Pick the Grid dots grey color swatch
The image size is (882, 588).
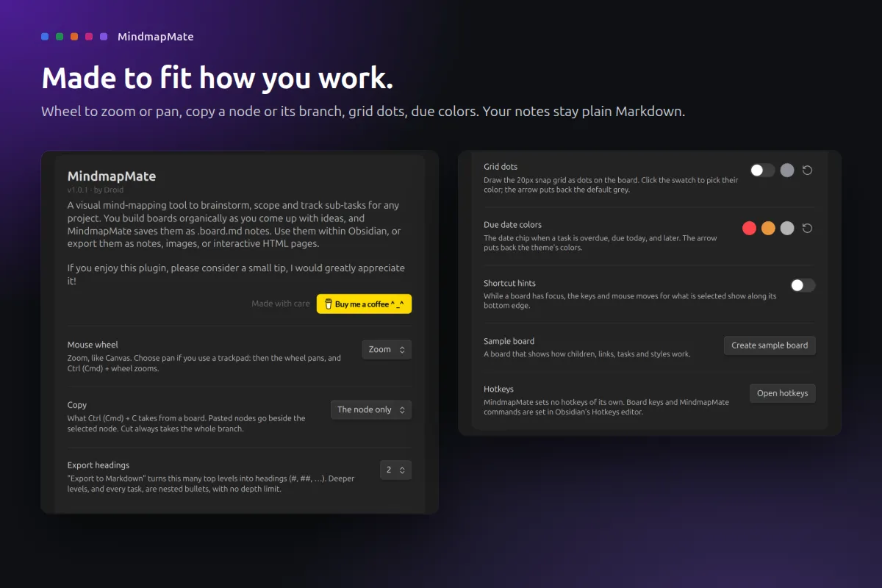[x=787, y=170]
